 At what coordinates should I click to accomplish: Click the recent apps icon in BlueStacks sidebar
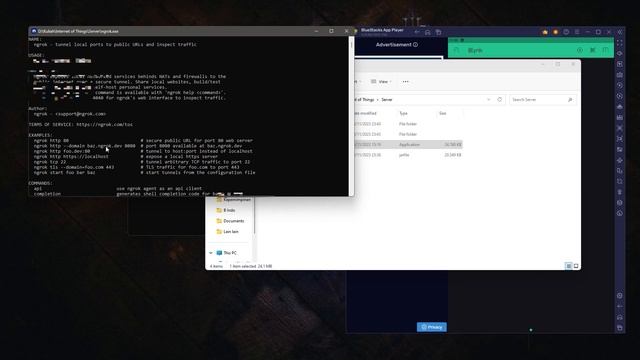pos(620,327)
